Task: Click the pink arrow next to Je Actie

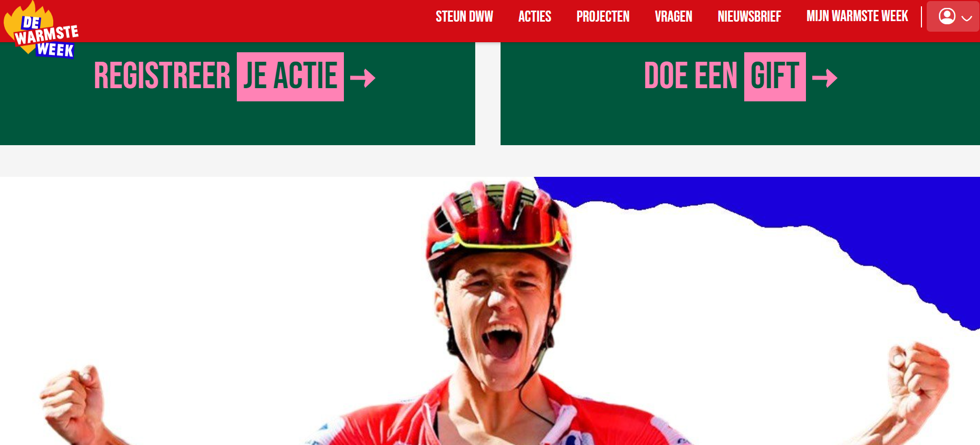Action: point(363,78)
